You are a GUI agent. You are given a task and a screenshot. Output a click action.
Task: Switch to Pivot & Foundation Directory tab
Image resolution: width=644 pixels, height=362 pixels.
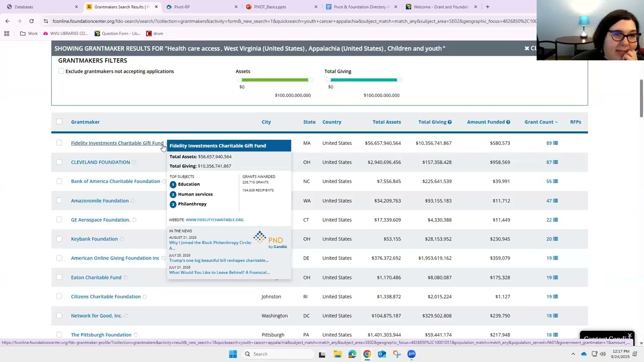click(361, 7)
